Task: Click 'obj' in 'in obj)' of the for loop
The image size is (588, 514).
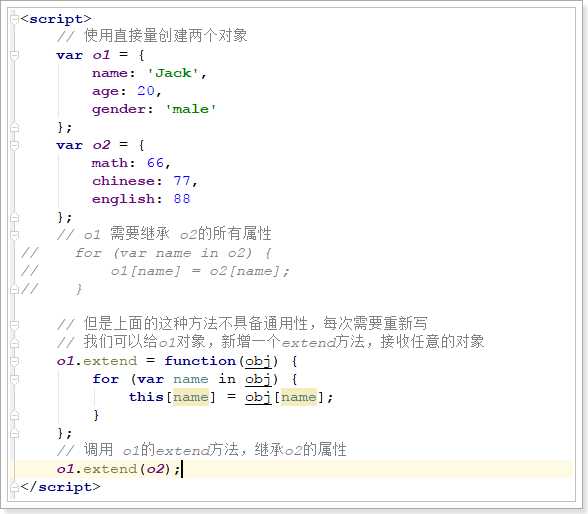Action: tap(258, 380)
